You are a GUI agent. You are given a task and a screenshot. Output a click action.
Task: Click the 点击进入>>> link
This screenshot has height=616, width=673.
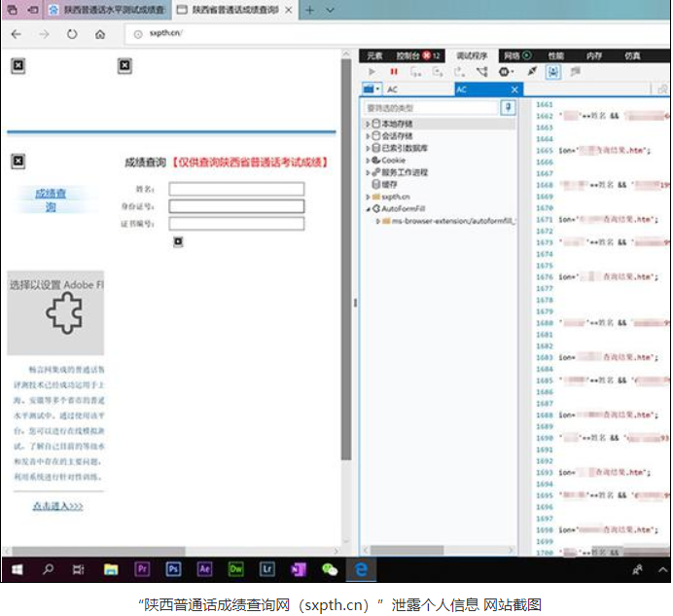[x=57, y=506]
